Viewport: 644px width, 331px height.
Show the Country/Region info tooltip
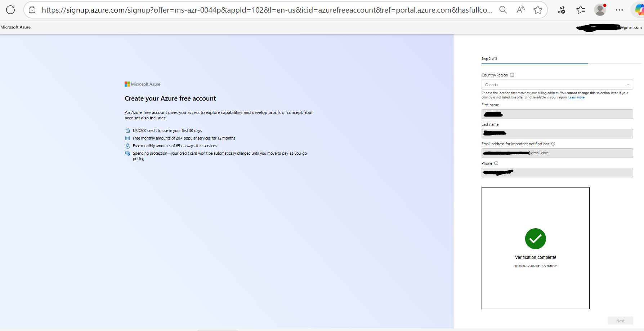coord(512,75)
